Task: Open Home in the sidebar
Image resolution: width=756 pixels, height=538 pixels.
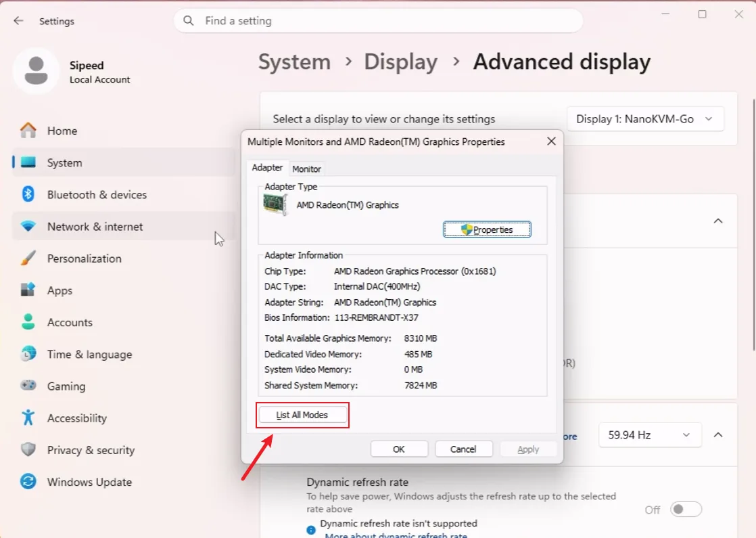Action: [x=124, y=131]
